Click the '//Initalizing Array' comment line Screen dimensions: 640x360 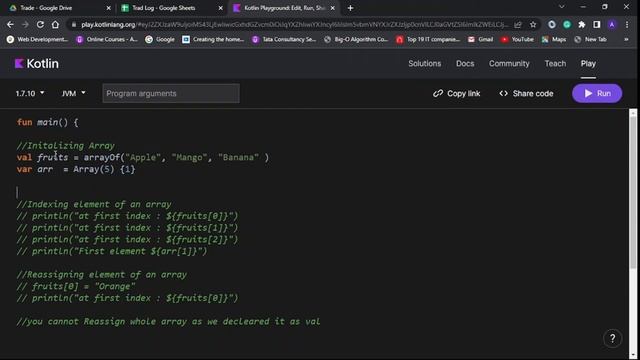click(x=66, y=146)
